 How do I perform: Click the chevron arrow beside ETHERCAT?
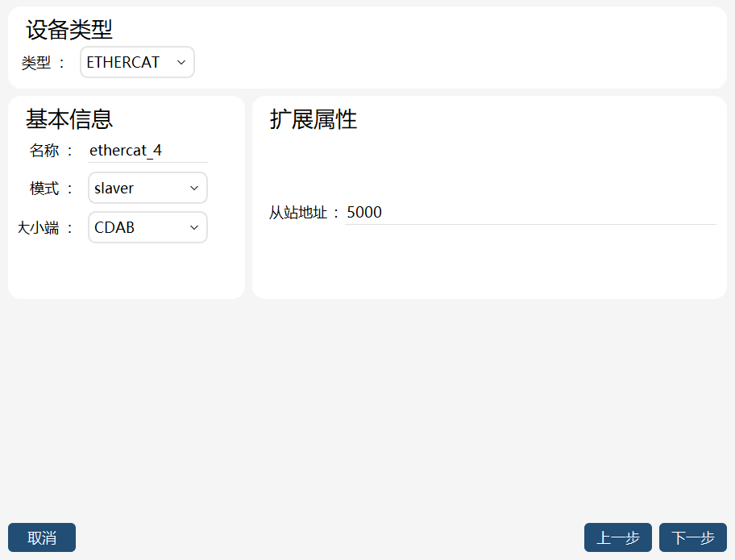pos(181,62)
